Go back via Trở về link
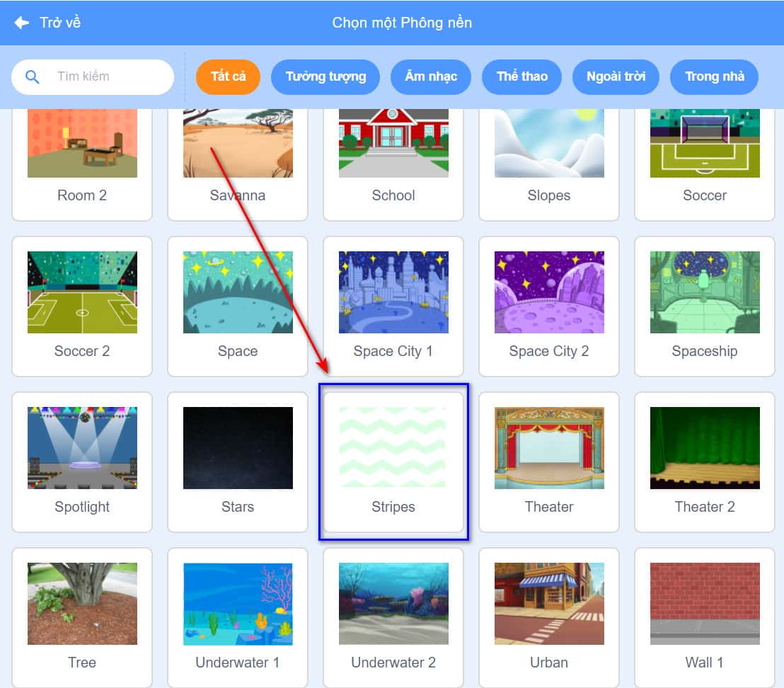 (60, 23)
